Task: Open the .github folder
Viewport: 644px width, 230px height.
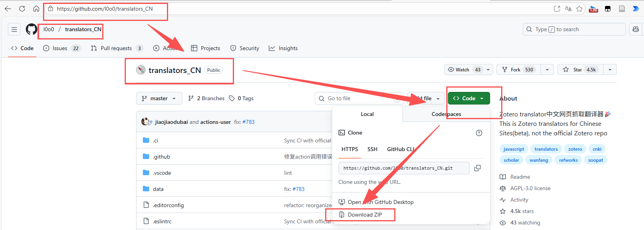Action: tap(161, 157)
